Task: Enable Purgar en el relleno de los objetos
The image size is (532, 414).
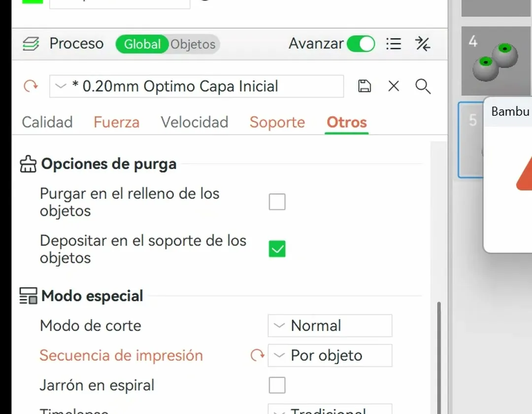Action: click(277, 202)
